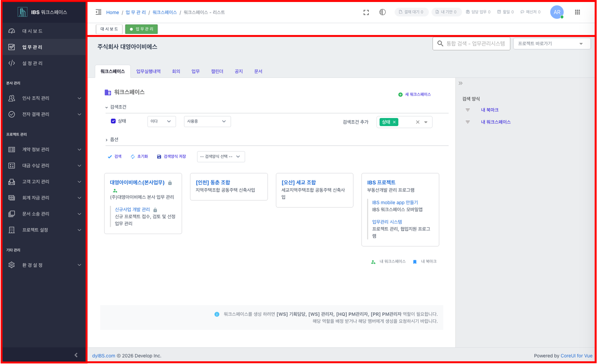Switch theme with the contrast icon
Screen dimensions: 597x364
coord(382,12)
